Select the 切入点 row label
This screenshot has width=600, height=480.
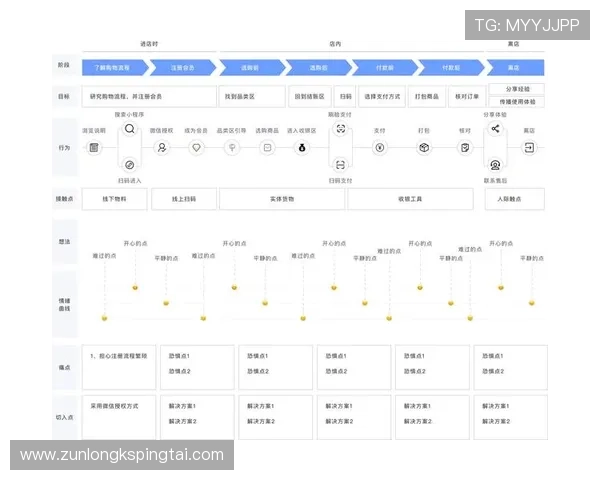coord(64,417)
